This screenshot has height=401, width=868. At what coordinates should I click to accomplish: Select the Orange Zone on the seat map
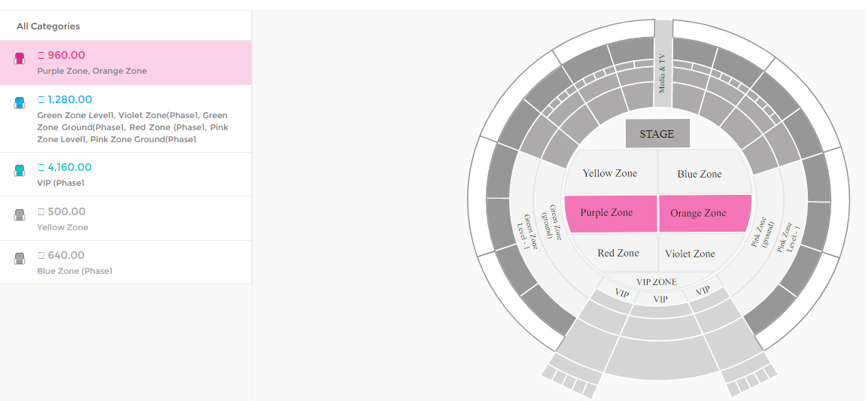click(x=706, y=213)
